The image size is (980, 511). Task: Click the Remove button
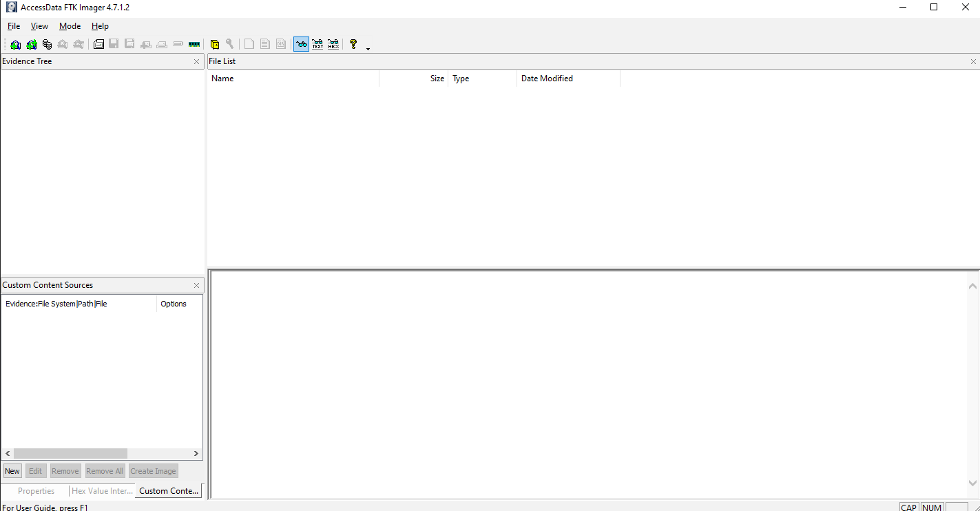(x=65, y=471)
